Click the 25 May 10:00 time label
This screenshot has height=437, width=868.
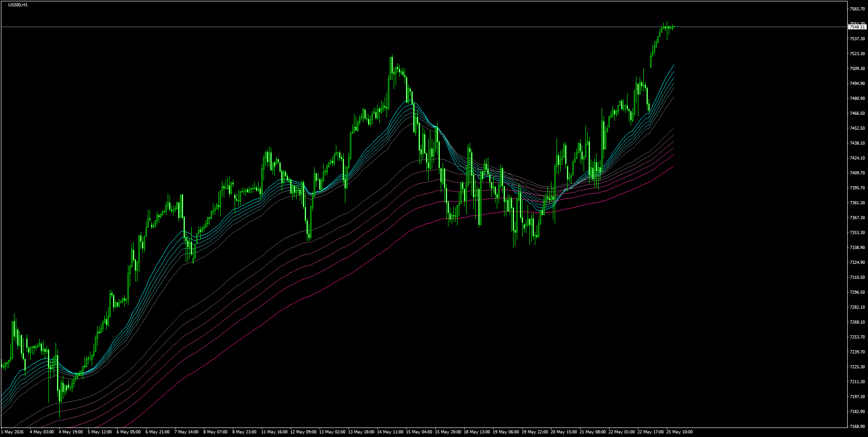[x=679, y=432]
